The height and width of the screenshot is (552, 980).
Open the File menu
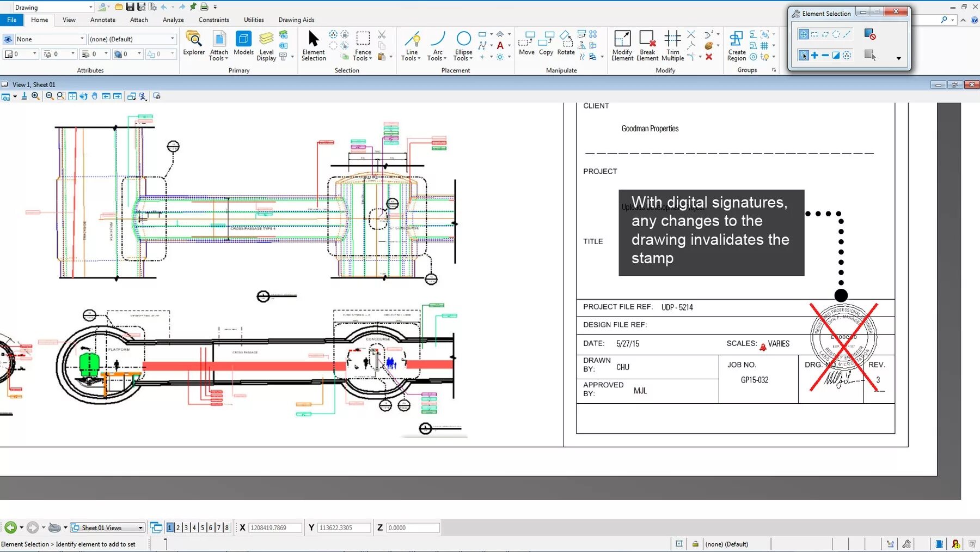11,20
